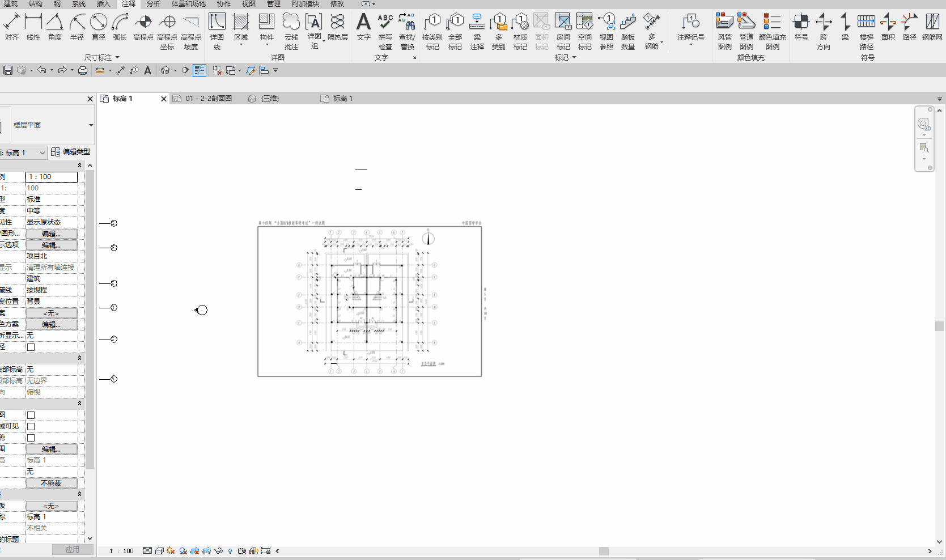The width and height of the screenshot is (946, 560).
Task: Open the 建筑 ribbon tab
Action: coord(11,4)
